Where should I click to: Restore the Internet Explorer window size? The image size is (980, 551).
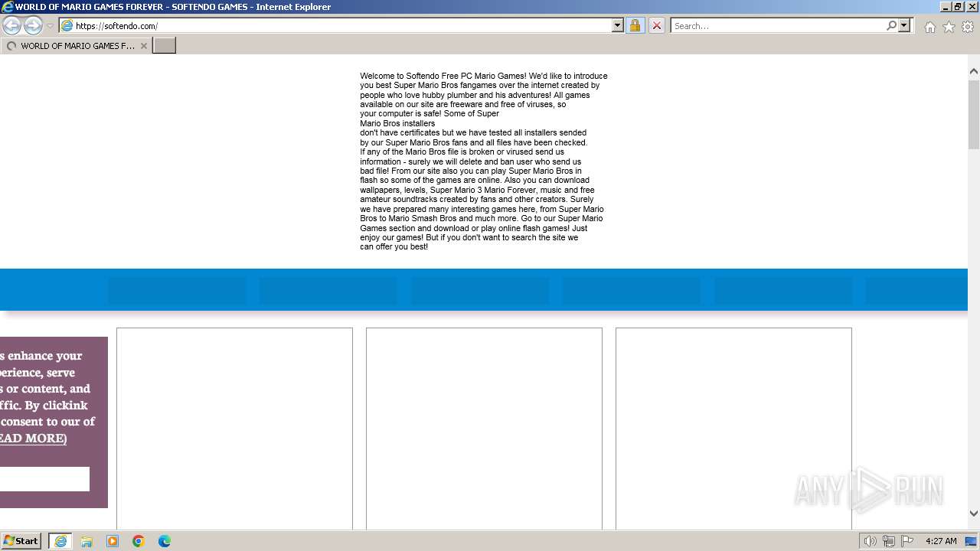tap(958, 6)
